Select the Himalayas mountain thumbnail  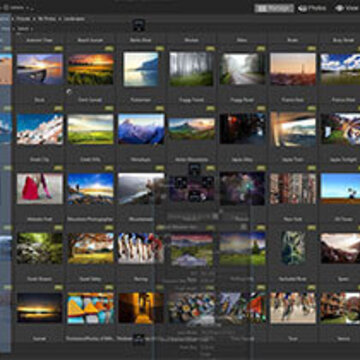click(141, 129)
